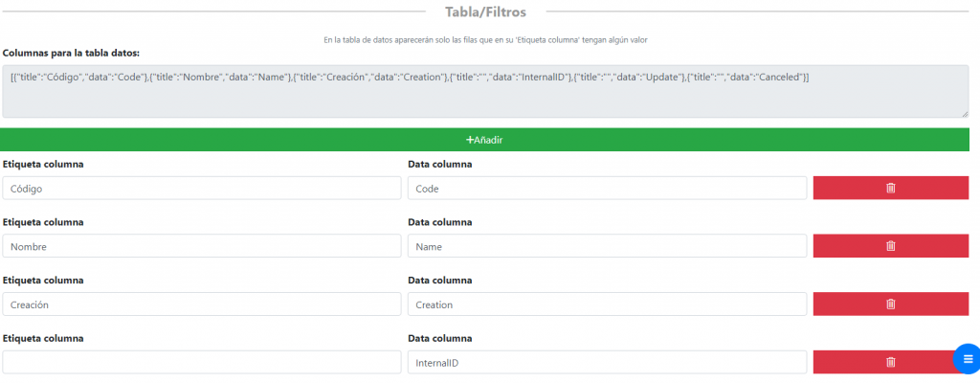The height and width of the screenshot is (383, 980).
Task: Click the green Añadir button
Action: coord(484,140)
